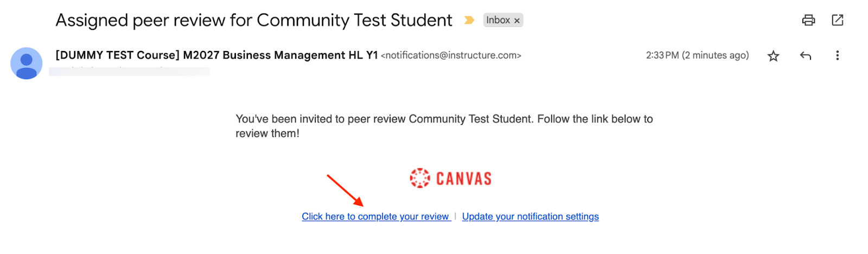Toggle the yellow importance marker

(x=469, y=20)
